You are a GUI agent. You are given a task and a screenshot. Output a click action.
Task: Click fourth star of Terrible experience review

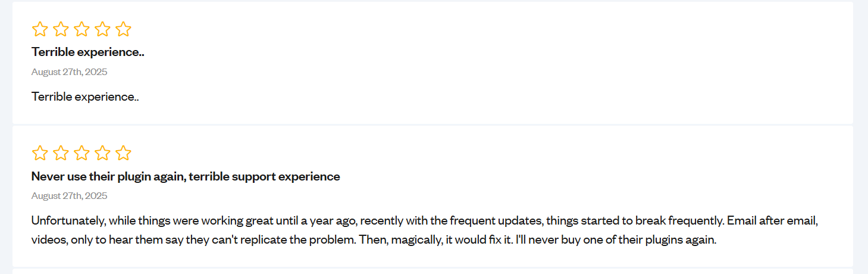pos(102,29)
